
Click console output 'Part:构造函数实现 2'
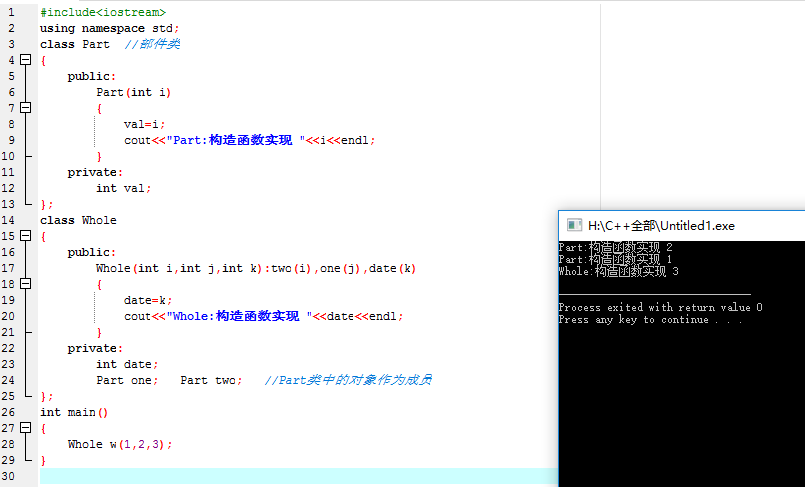(616, 247)
